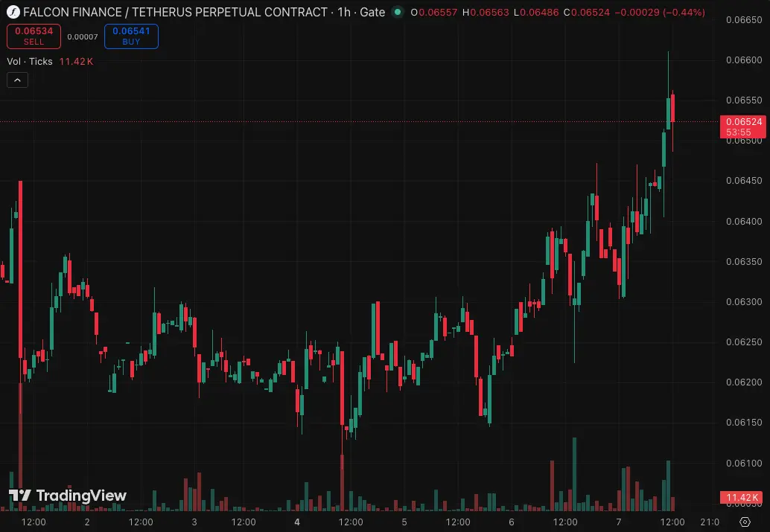Select the Vol · Ticks indicator label
Screen dimensions: 770x532
tap(30, 61)
